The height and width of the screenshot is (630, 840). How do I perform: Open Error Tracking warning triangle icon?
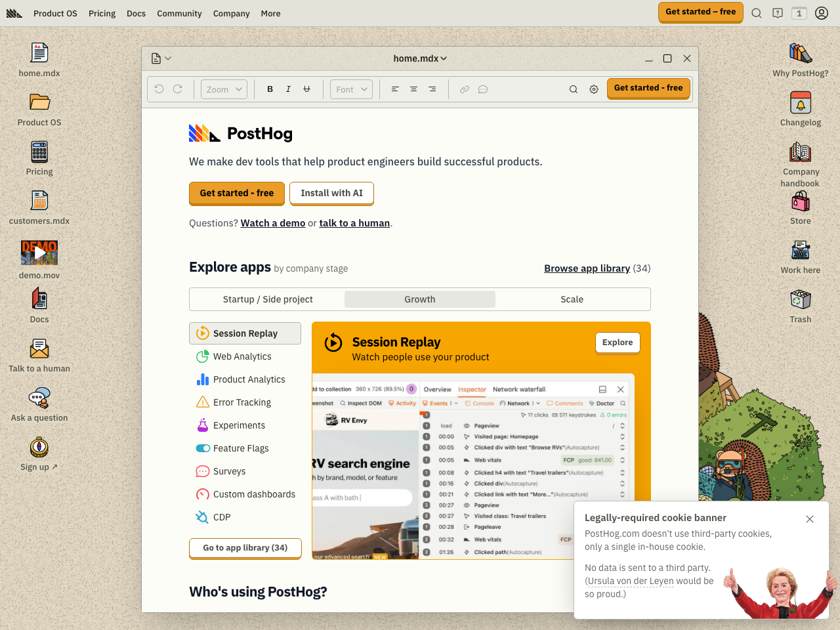pos(202,402)
